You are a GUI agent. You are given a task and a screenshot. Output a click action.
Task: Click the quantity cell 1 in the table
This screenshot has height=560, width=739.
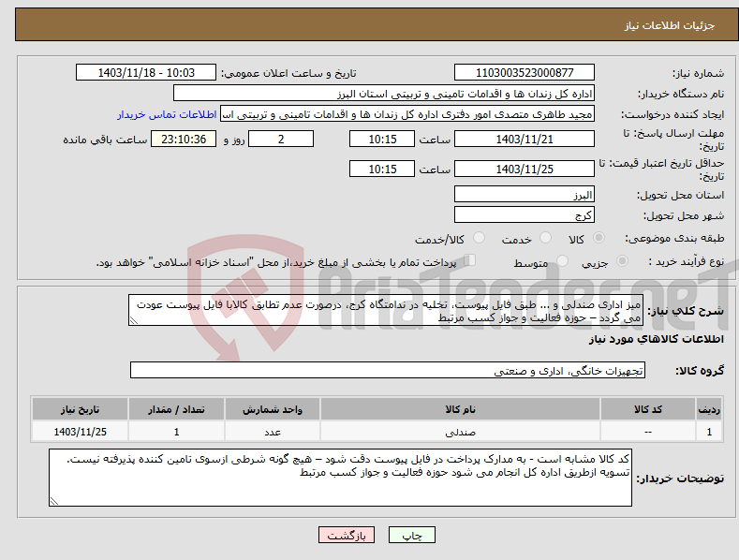[x=176, y=432]
